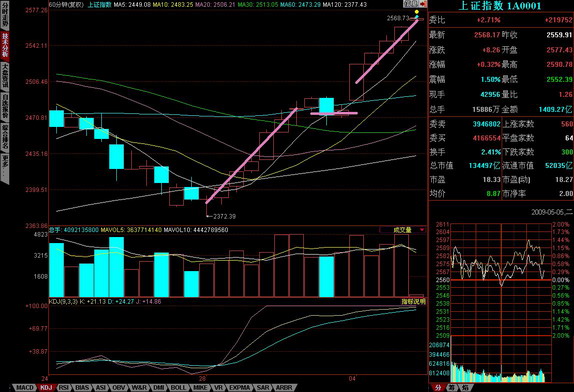Open the 成交量 dropdown arrow

pos(422,230)
